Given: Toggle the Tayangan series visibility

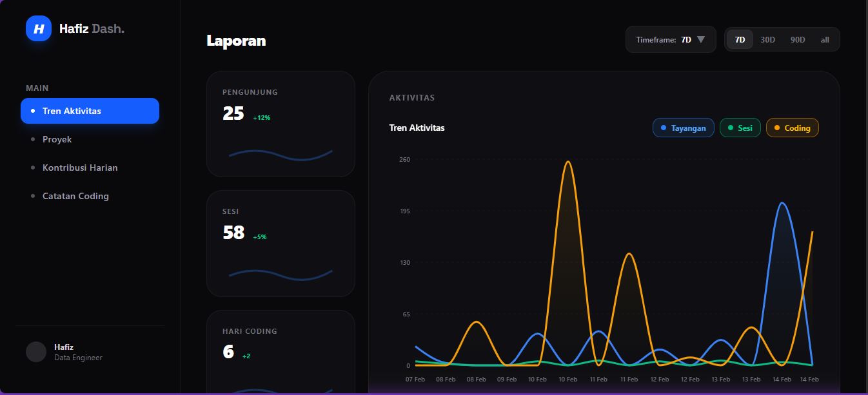Looking at the screenshot, I should point(683,128).
